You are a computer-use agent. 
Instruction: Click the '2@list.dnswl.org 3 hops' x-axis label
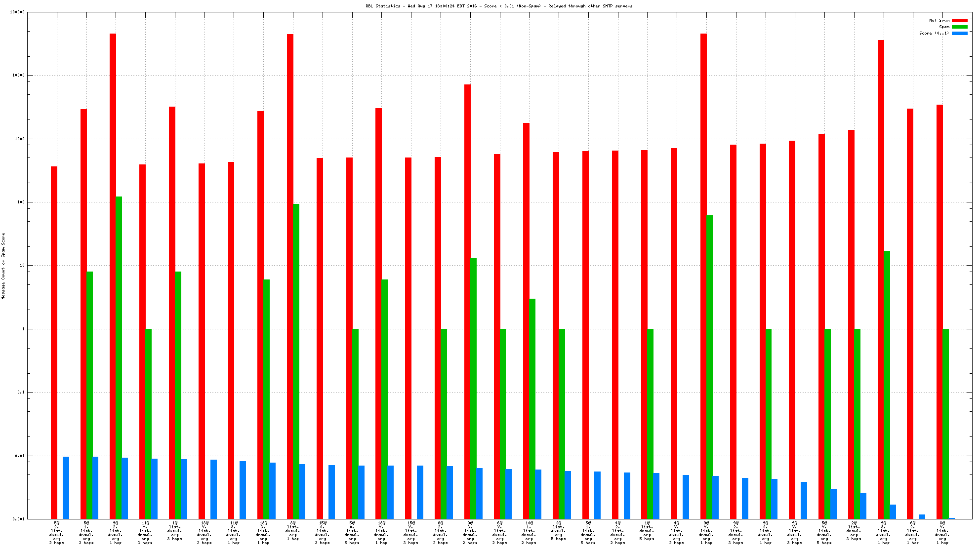tap(854, 531)
